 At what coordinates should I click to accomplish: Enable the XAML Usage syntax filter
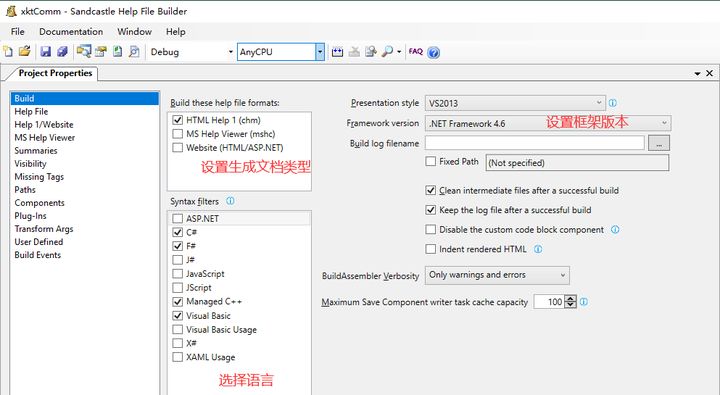pos(178,357)
